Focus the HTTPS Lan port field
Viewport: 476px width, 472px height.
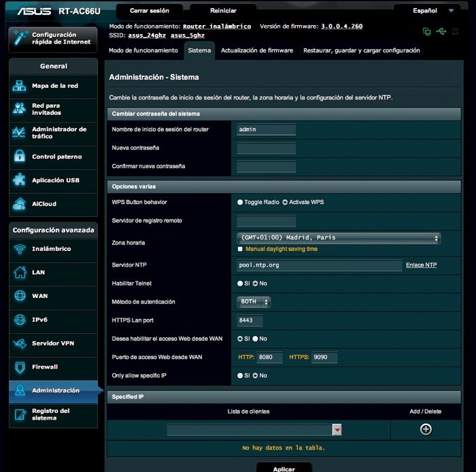coord(250,320)
